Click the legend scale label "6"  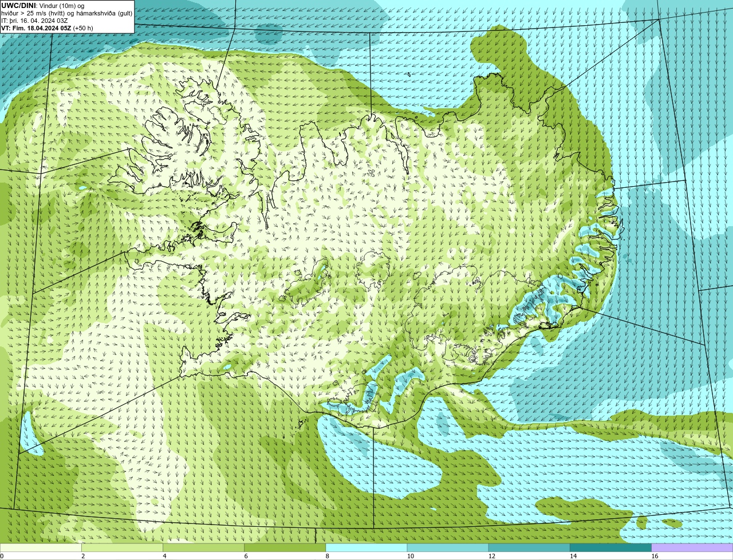tap(246, 556)
